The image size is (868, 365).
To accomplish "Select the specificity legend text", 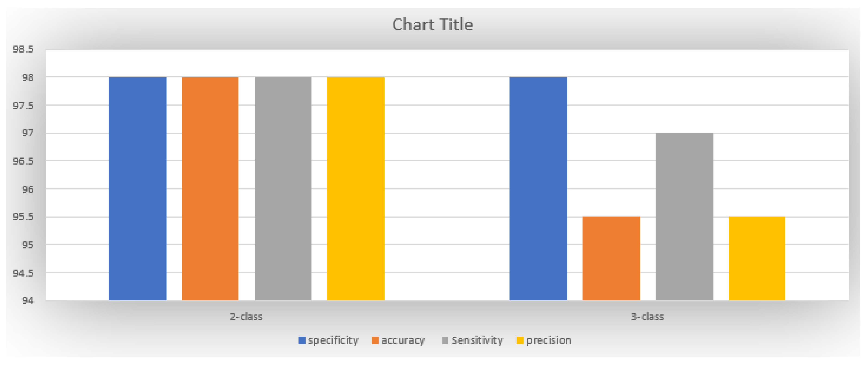I will click(x=333, y=340).
